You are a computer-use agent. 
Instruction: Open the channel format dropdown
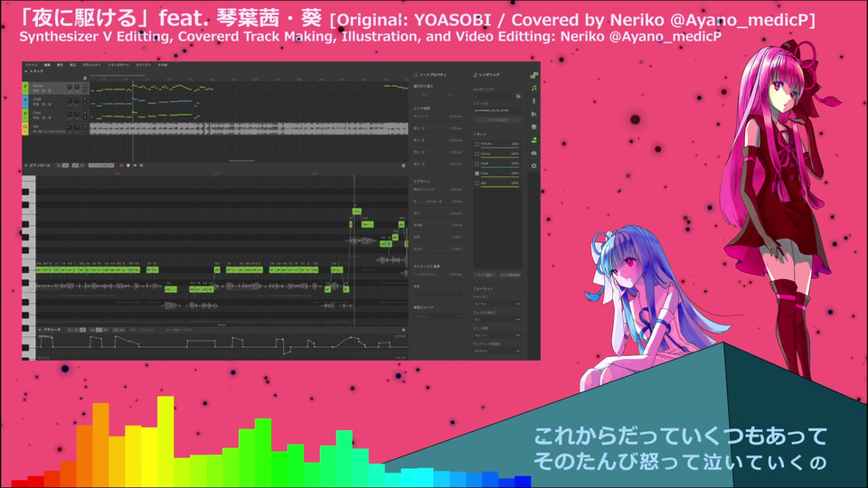pyautogui.click(x=497, y=304)
